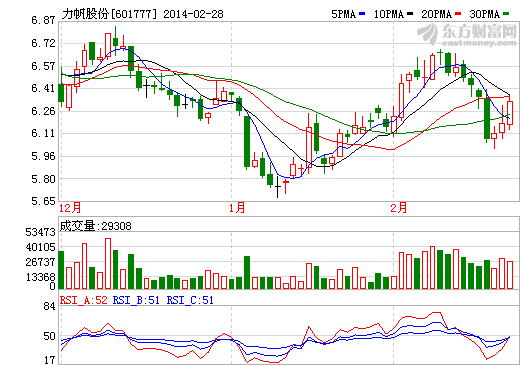This screenshot has width=520, height=365.
Task: Click the 20PMA legend label
Action: click(x=437, y=14)
